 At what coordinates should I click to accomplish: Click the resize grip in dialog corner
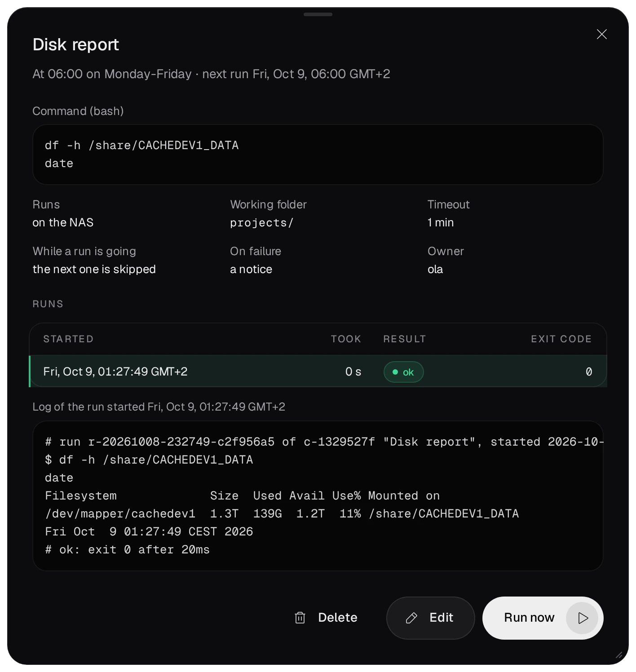(x=619, y=655)
